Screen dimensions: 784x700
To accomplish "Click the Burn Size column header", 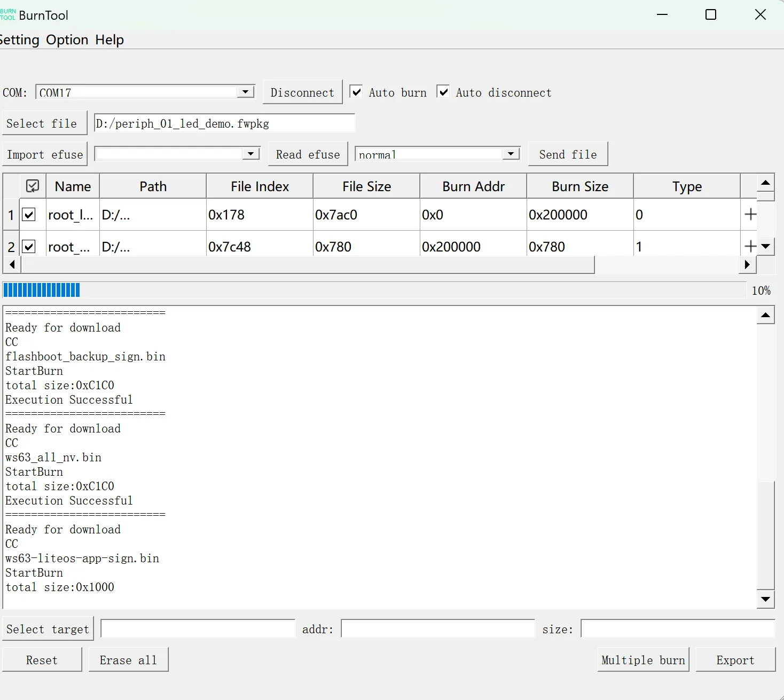I will point(580,186).
